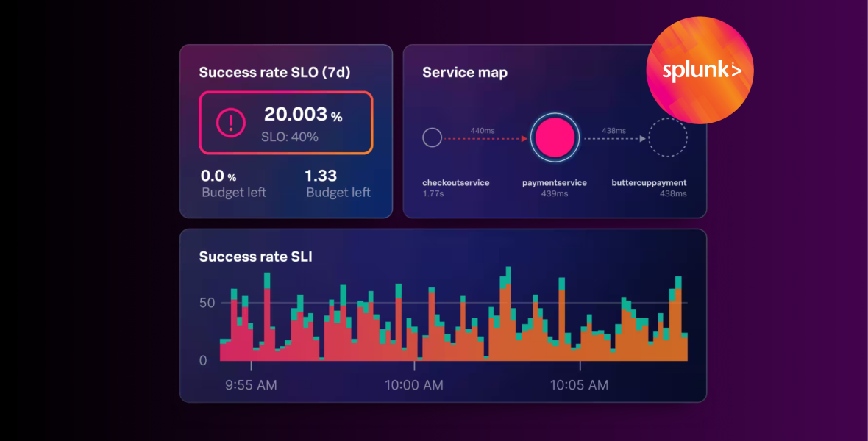Screen dimensions: 868x441
Task: Click the 1.33 Budget left value
Action: coord(321,176)
